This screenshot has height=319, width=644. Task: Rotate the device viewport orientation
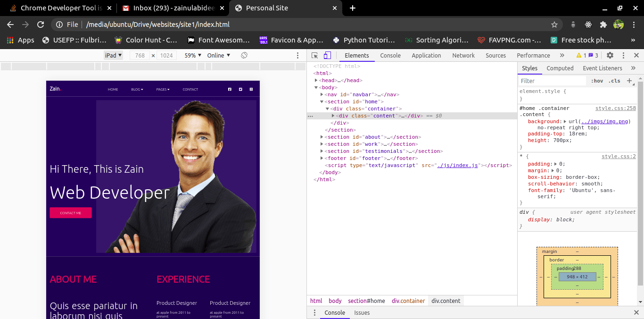pos(244,55)
